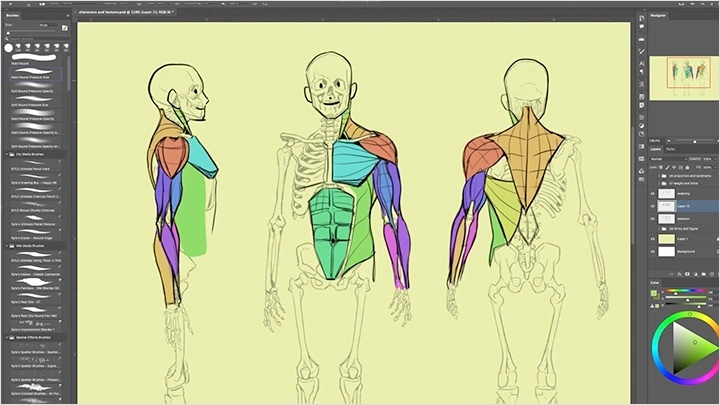
Task: Open brush settings panel icon next to Size
Action: pos(65,28)
